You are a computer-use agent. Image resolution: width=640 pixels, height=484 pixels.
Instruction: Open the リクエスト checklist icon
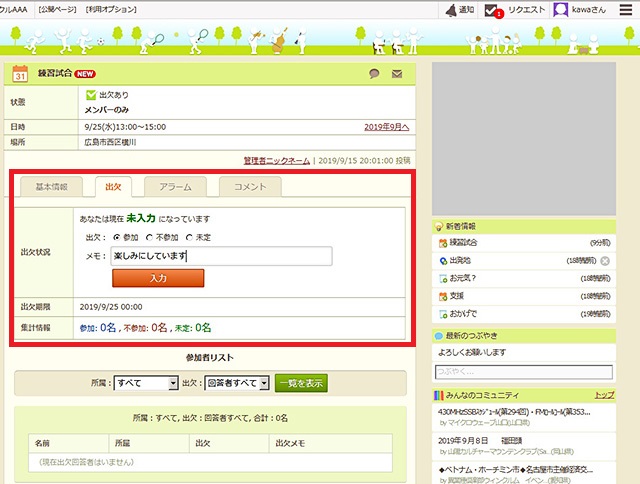[492, 10]
